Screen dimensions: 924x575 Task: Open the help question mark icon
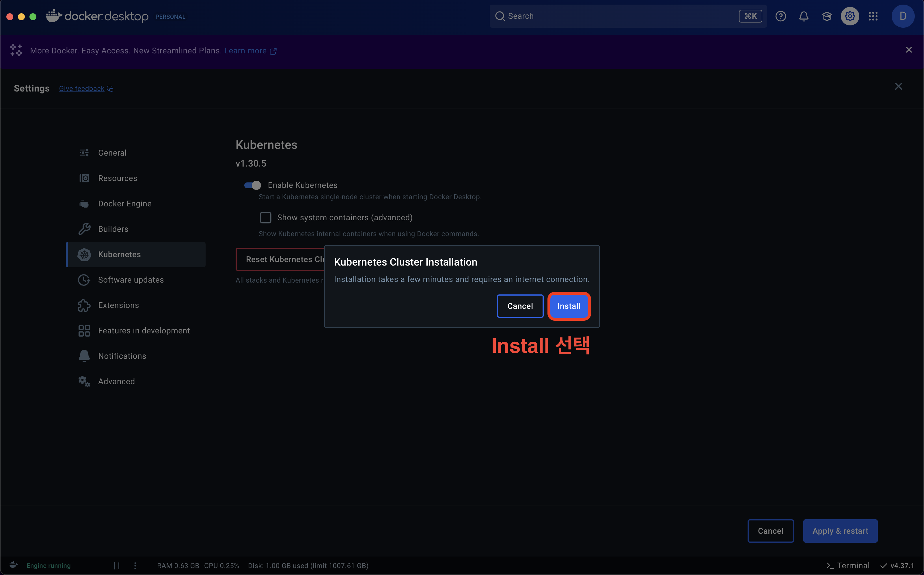[780, 16]
